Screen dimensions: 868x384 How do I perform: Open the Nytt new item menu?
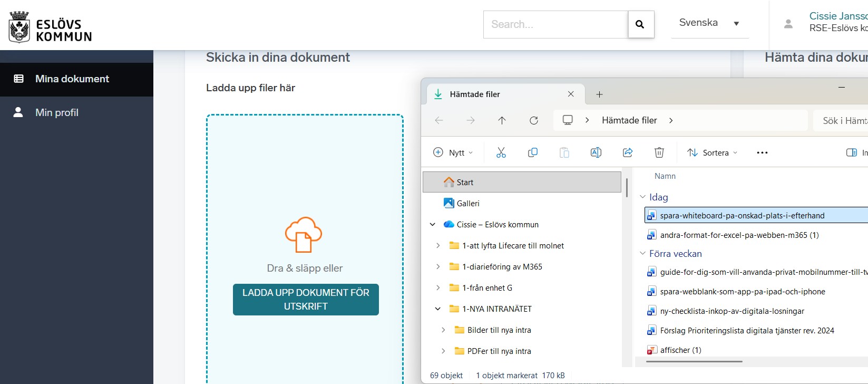click(453, 152)
